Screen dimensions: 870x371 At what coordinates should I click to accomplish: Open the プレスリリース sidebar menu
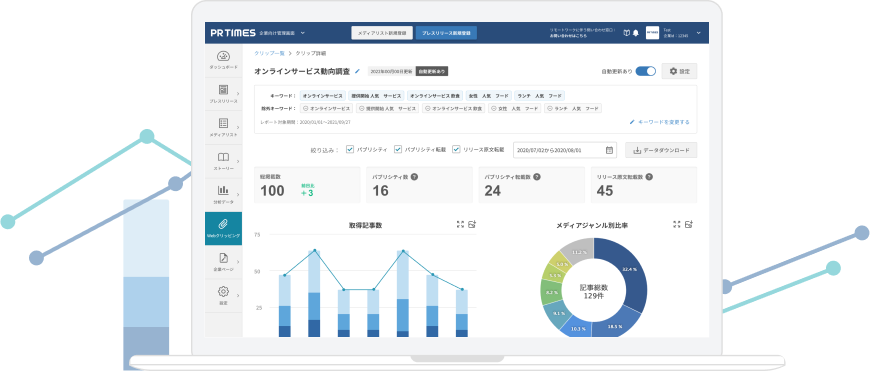pyautogui.click(x=223, y=94)
